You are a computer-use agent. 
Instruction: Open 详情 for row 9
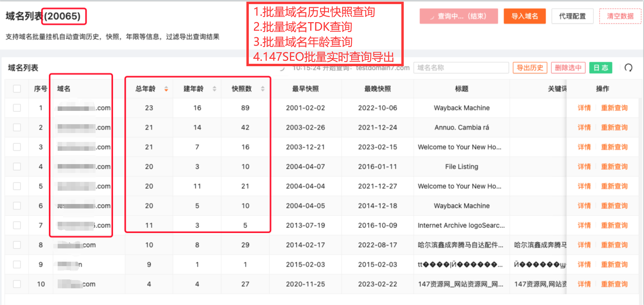tap(584, 264)
